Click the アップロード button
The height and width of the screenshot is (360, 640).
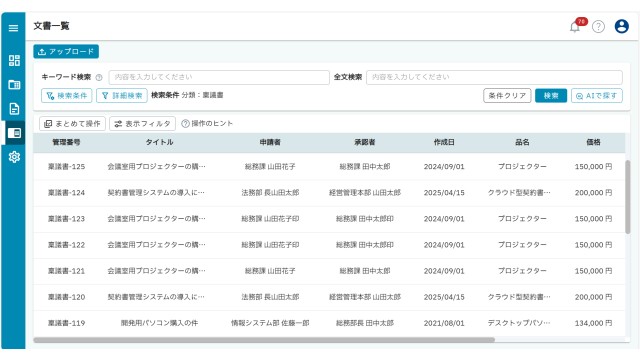click(66, 51)
